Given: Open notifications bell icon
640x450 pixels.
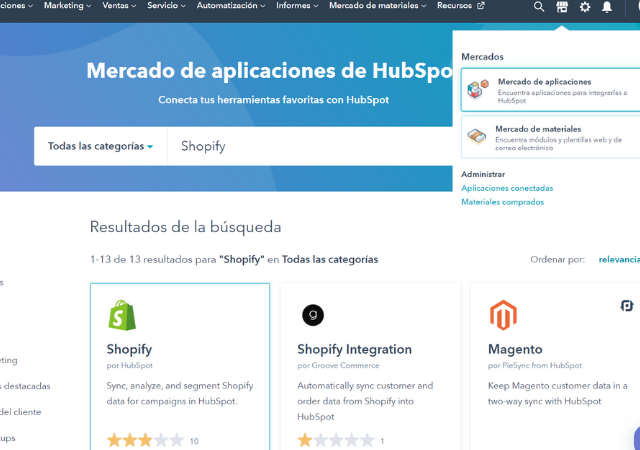Looking at the screenshot, I should coord(607,7).
